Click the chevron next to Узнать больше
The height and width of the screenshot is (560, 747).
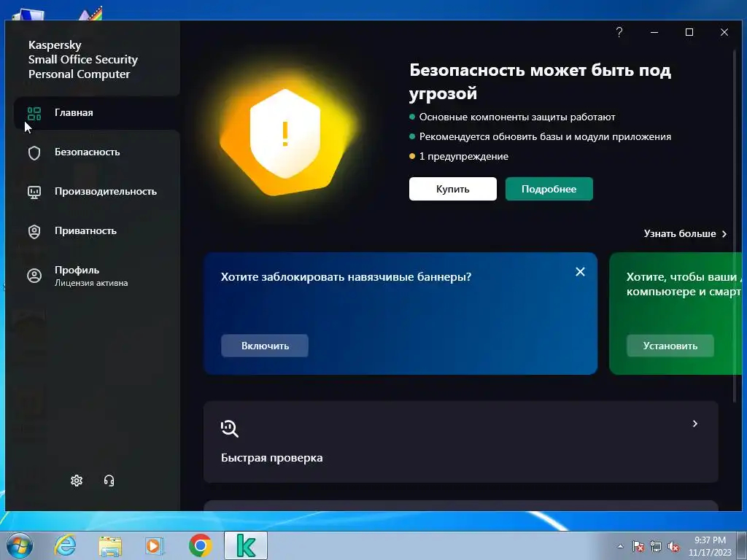coord(724,234)
